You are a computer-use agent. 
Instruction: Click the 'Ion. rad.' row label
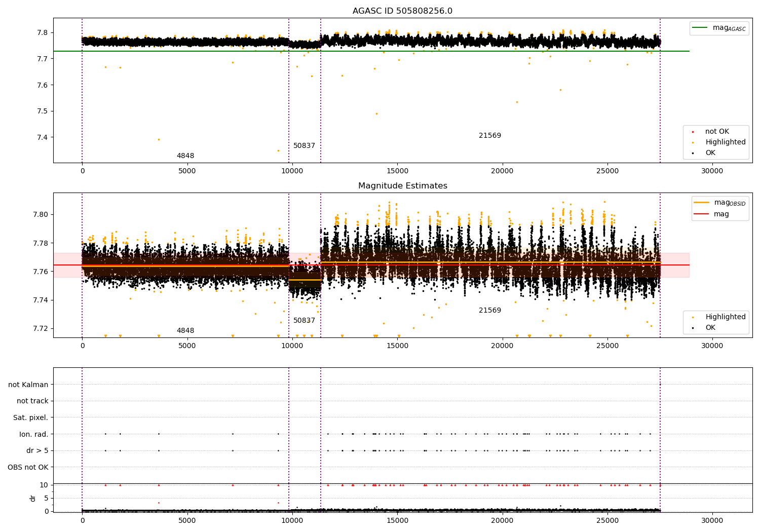click(x=34, y=434)
